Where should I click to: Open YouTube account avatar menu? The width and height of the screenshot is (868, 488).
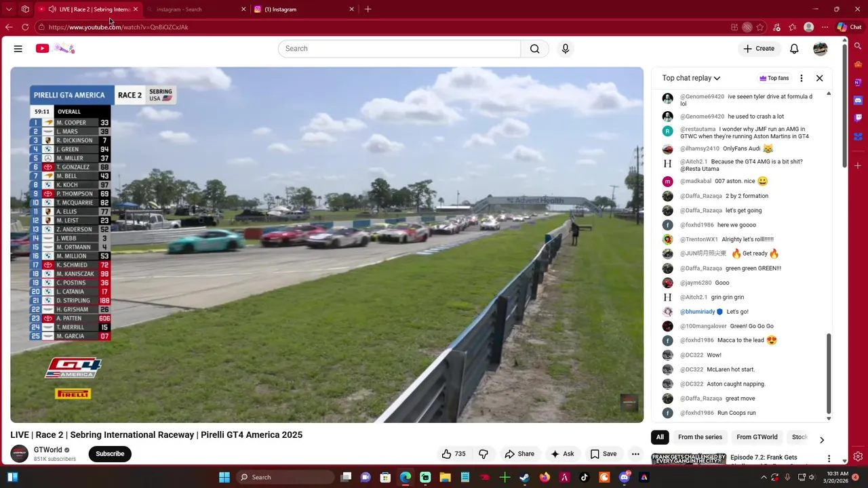coord(821,49)
